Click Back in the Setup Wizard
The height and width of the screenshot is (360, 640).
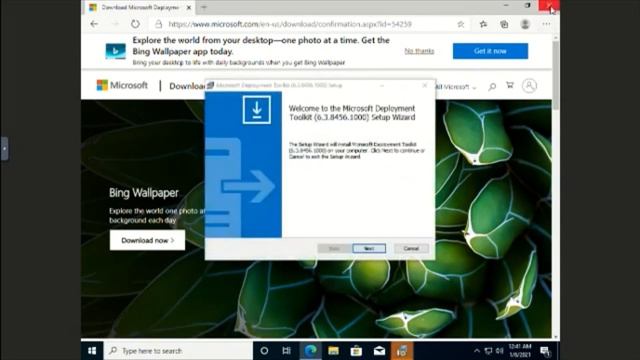point(334,248)
